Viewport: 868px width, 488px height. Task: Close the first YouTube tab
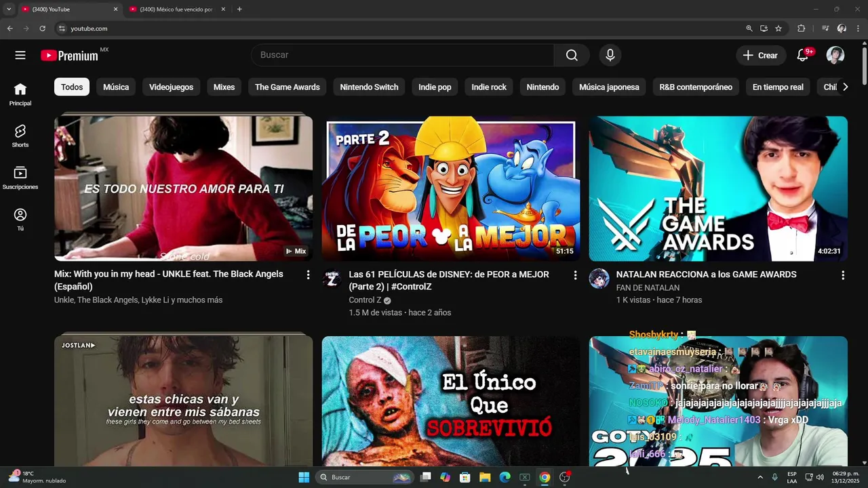pos(115,9)
